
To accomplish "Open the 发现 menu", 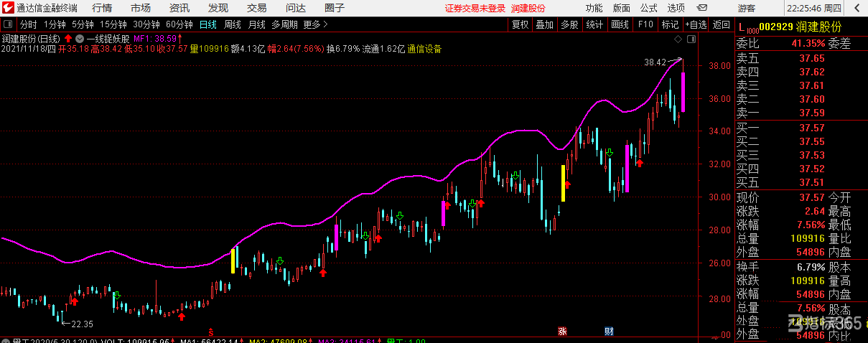I will pyautogui.click(x=218, y=8).
